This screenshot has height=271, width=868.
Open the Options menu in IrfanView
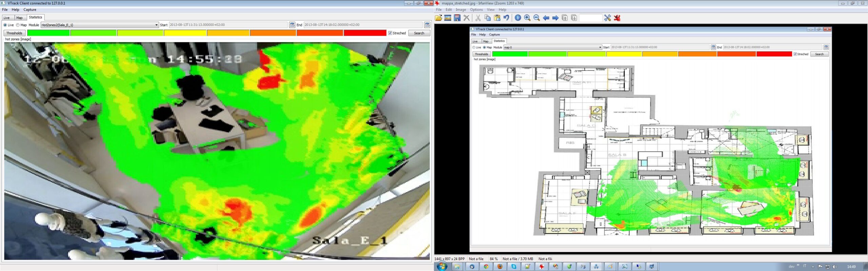[476, 10]
